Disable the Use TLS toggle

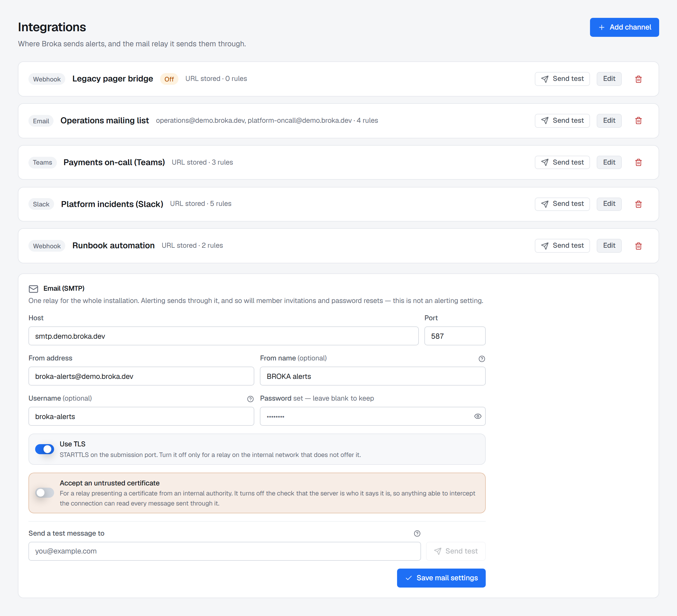[x=44, y=449]
